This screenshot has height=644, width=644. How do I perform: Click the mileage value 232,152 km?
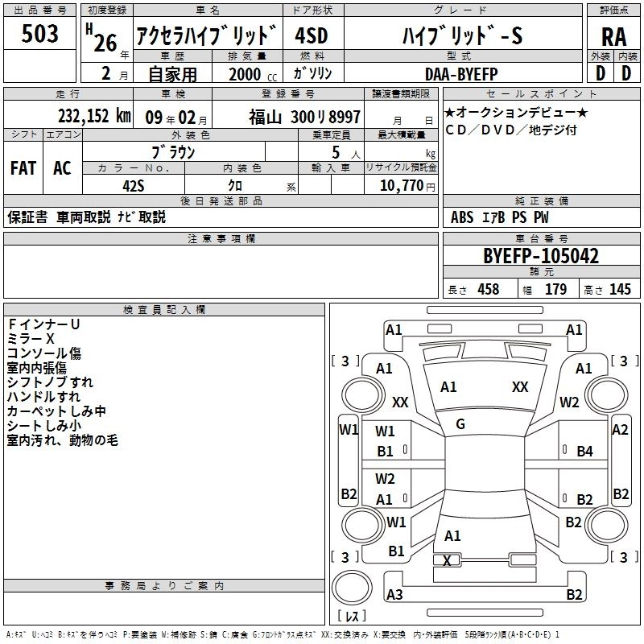[94, 116]
